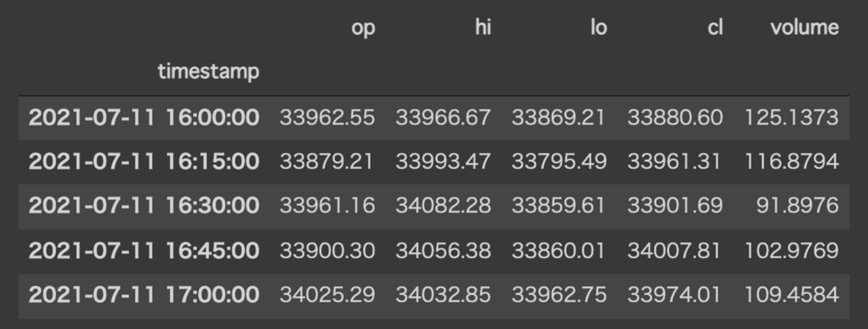Click the close value 33880.60
The width and height of the screenshot is (868, 329).
tap(674, 118)
